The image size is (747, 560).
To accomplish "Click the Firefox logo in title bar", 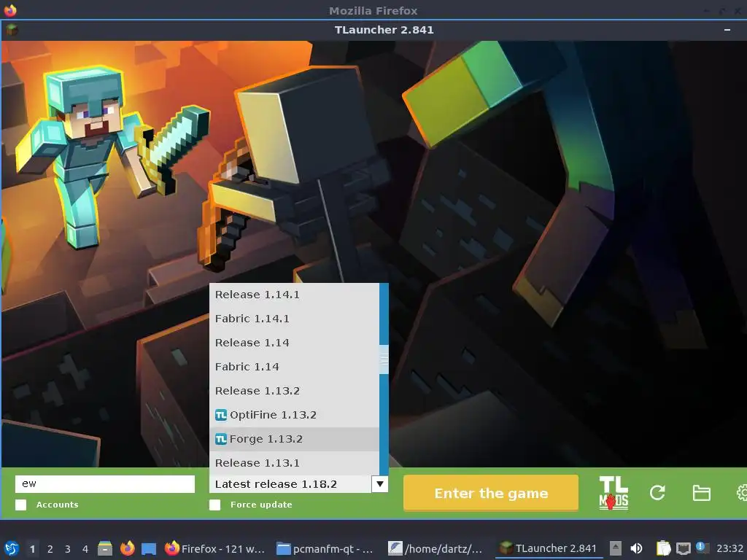I will pos(10,10).
